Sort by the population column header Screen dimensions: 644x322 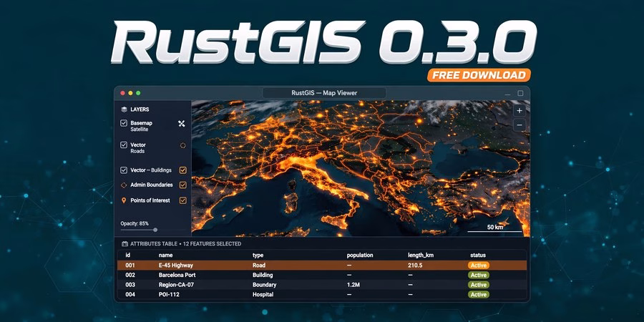pos(360,255)
